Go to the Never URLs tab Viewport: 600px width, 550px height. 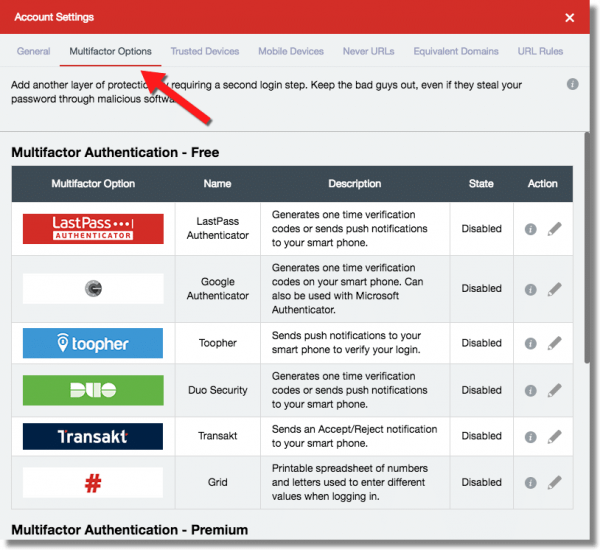[368, 51]
